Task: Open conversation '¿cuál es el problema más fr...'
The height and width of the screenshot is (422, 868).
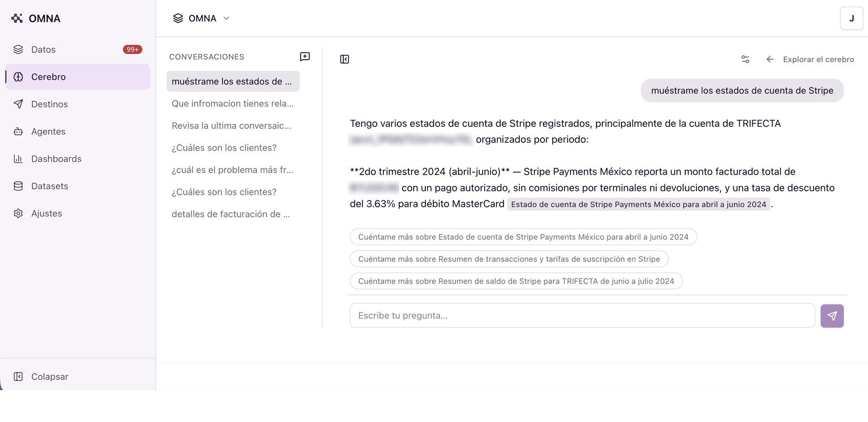Action: tap(233, 170)
